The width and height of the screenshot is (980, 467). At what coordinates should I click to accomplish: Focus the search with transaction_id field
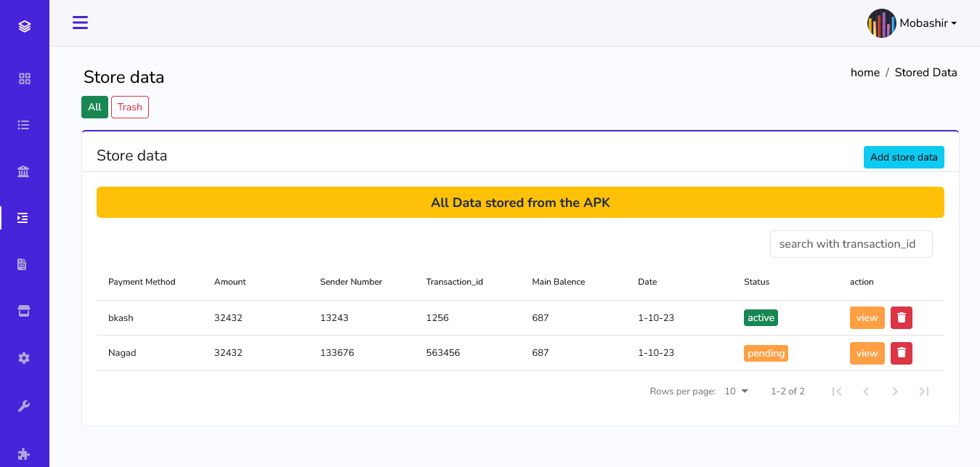[851, 244]
